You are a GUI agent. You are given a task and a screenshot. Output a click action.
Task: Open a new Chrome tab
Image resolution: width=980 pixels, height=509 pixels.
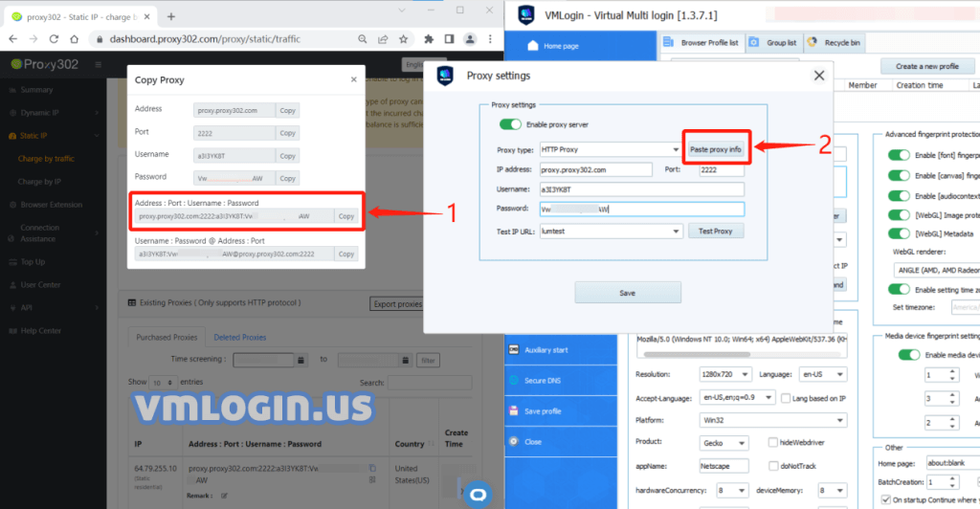[x=171, y=16]
